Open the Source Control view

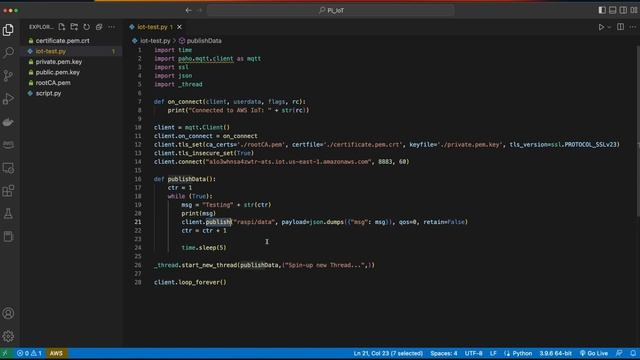click(x=8, y=76)
